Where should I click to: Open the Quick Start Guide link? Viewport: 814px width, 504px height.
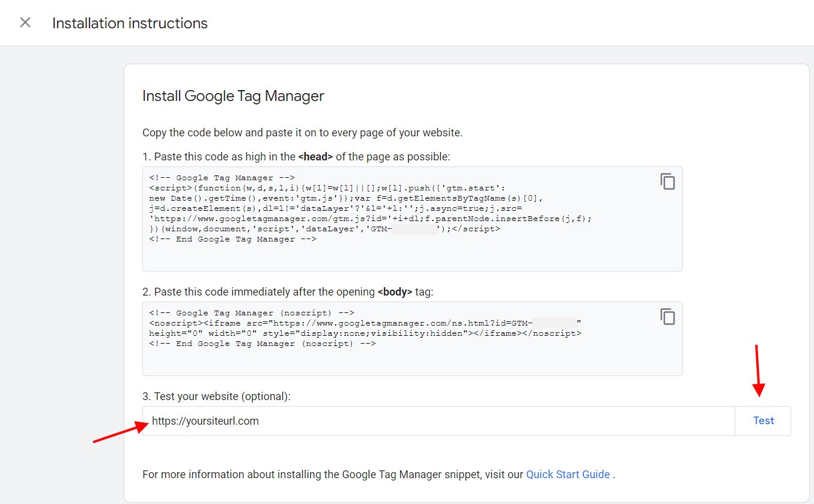568,475
